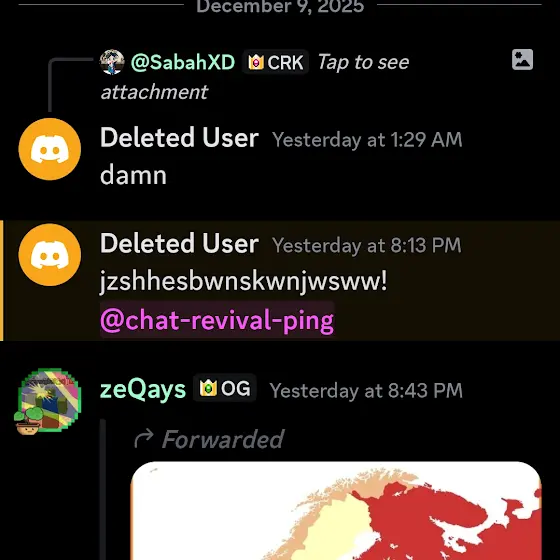Image resolution: width=560 pixels, height=560 pixels.
Task: Select the 'damn' message
Action: click(x=133, y=175)
